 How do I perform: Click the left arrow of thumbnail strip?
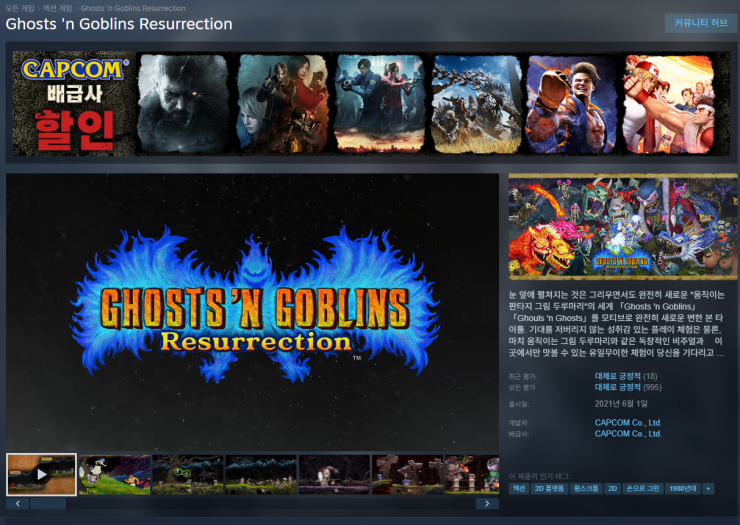point(17,504)
